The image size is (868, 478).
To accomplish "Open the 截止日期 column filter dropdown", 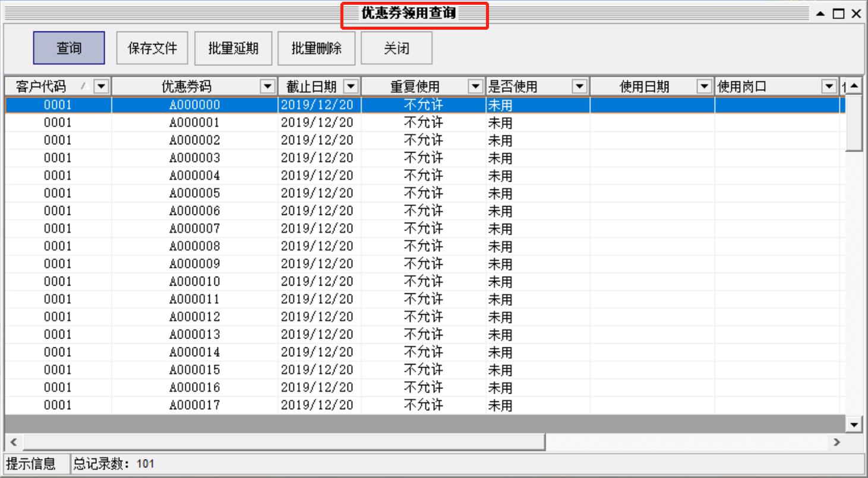I will 350,86.
